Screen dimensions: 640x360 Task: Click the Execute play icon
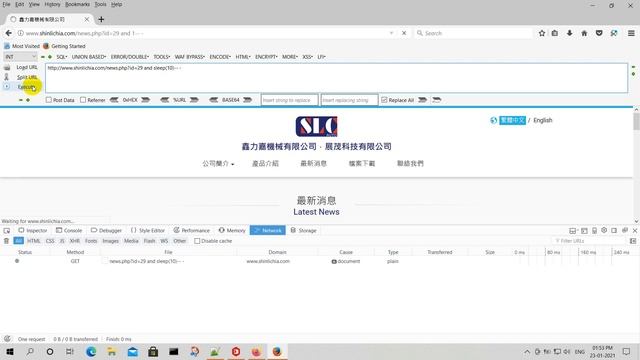[x=7, y=87]
